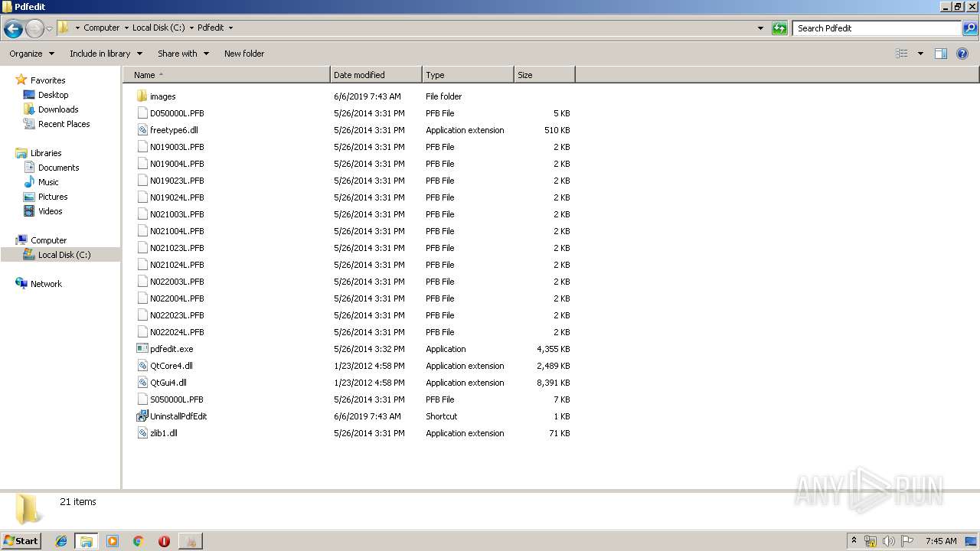Open the Pictures library
Screen dimensions: 980x551
(x=53, y=197)
